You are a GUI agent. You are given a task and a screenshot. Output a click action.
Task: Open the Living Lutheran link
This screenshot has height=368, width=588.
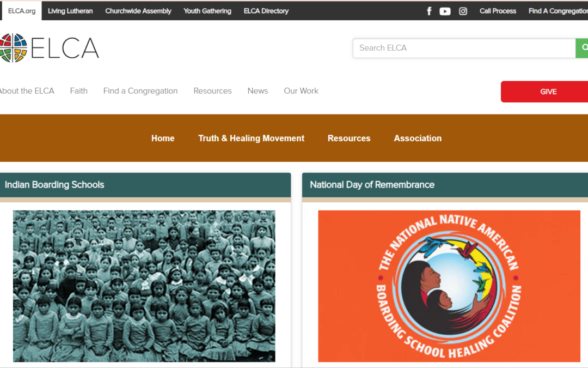70,11
